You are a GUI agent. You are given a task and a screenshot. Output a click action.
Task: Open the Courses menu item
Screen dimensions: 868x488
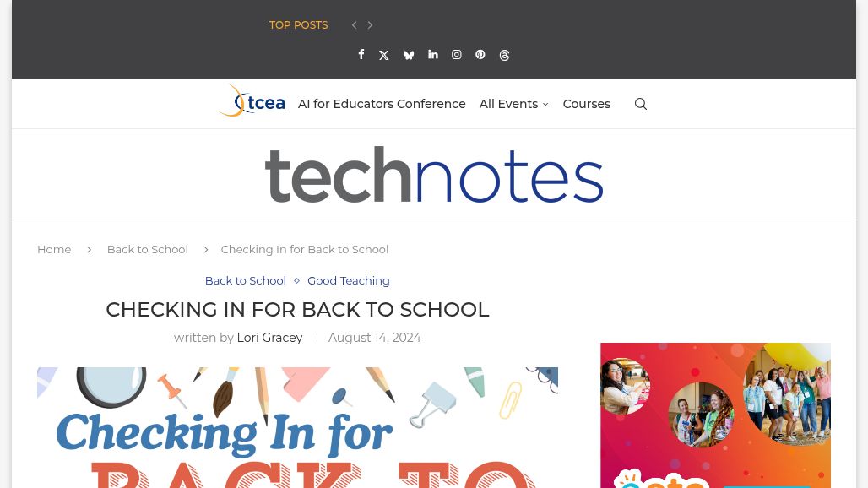[586, 104]
